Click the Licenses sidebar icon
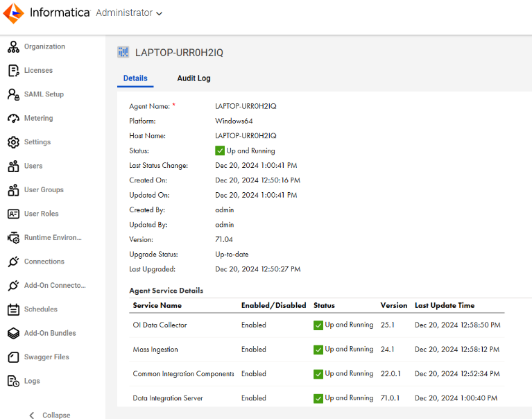The width and height of the screenshot is (532, 419). 13,71
